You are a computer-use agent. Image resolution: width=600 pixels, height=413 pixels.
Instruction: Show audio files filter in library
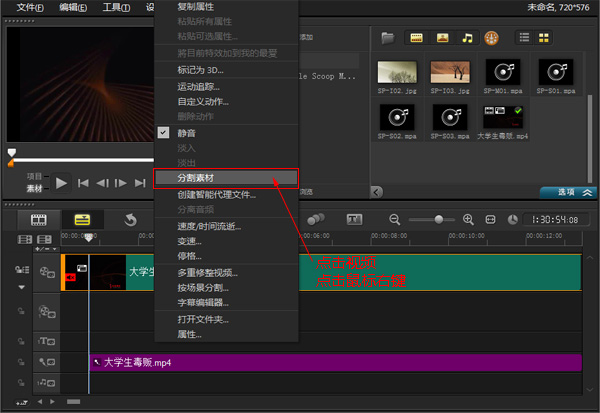[x=467, y=38]
